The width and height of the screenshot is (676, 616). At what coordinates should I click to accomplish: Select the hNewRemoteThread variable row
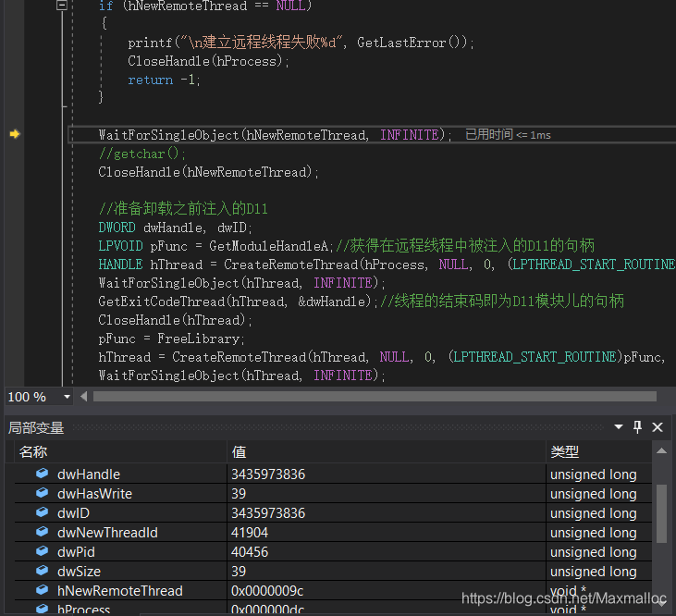(x=333, y=591)
